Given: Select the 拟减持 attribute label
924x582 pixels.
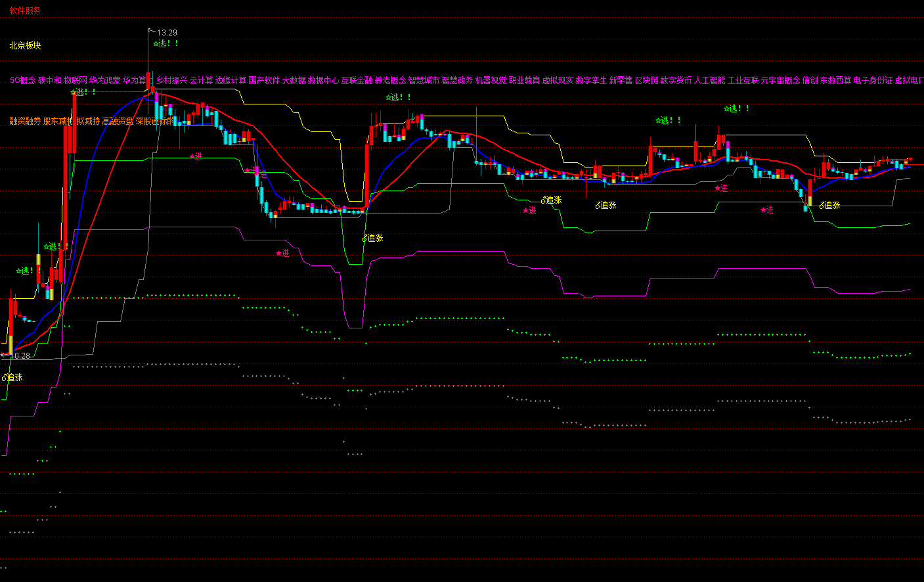Looking at the screenshot, I should point(89,121).
